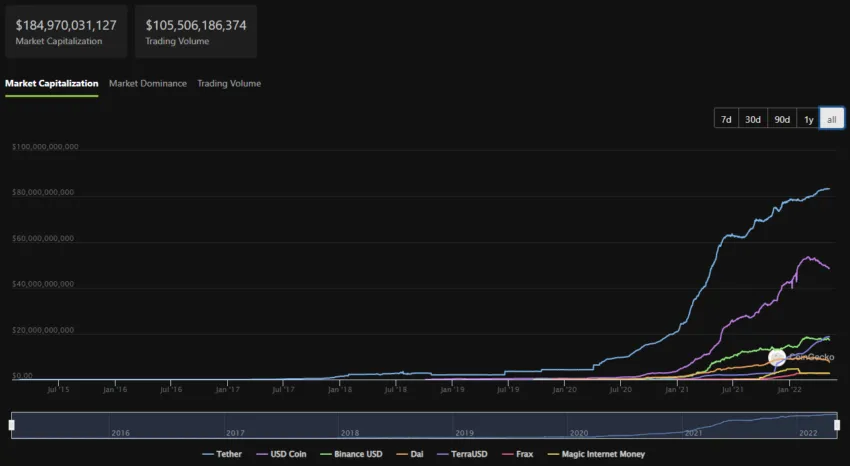Viewport: 850px width, 466px height.
Task: Click the $105,506,186,374 trading volume value
Action: click(x=196, y=25)
